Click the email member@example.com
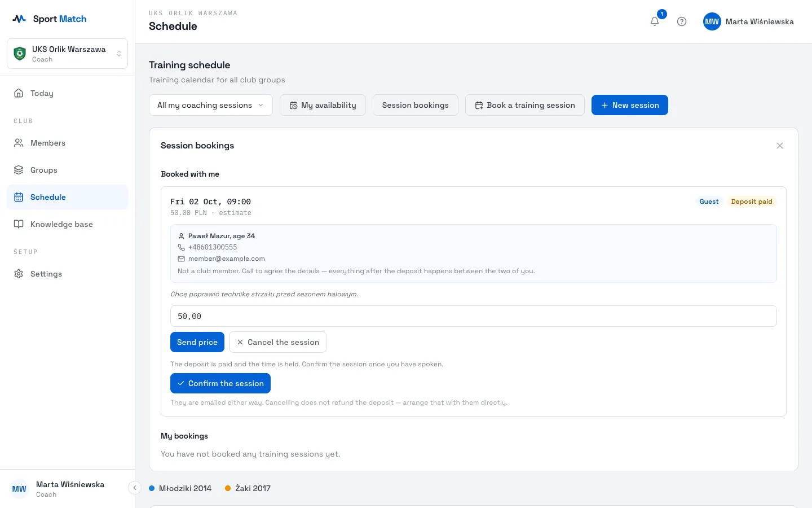The height and width of the screenshot is (508, 812). coord(227,259)
